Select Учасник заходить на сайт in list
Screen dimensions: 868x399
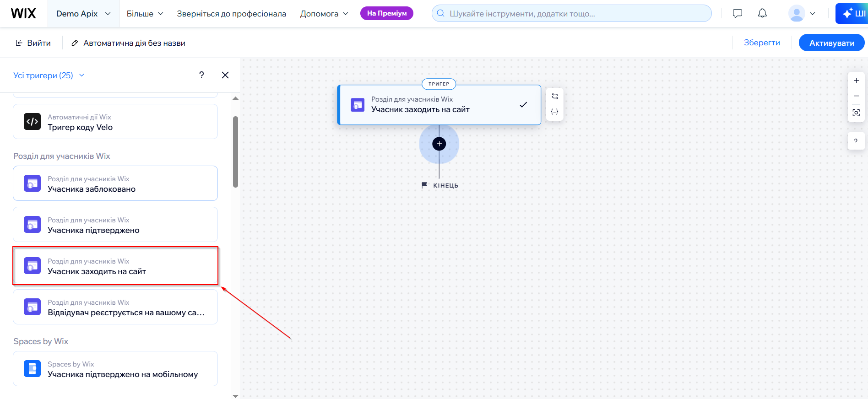coord(115,266)
